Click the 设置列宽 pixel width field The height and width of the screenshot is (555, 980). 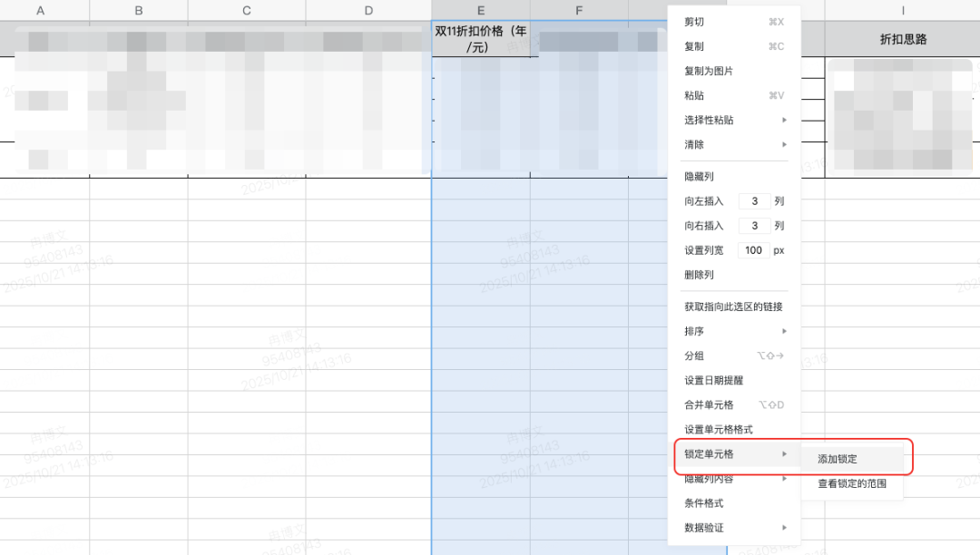753,250
